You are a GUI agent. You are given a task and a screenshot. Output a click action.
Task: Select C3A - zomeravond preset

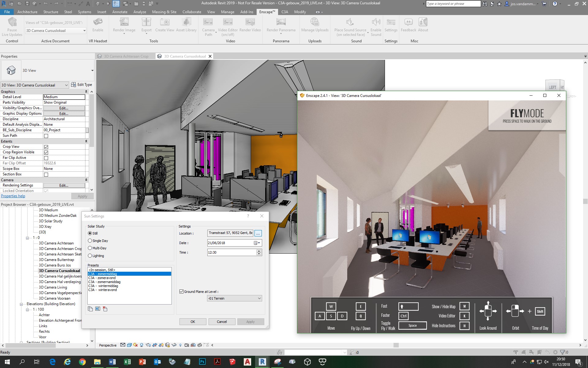[x=102, y=278]
